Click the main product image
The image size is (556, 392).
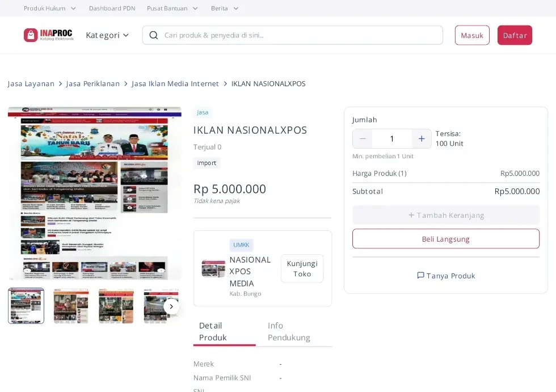pyautogui.click(x=95, y=193)
